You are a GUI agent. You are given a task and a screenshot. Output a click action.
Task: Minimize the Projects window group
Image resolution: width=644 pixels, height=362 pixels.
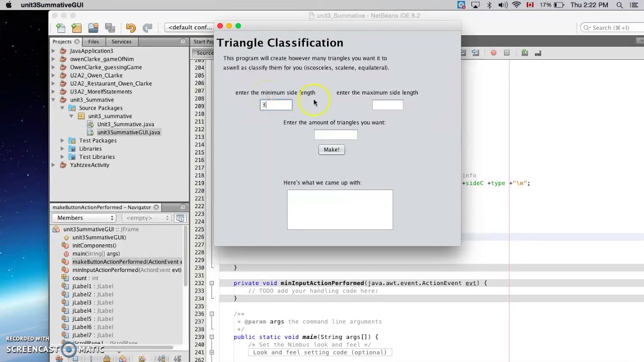point(183,42)
